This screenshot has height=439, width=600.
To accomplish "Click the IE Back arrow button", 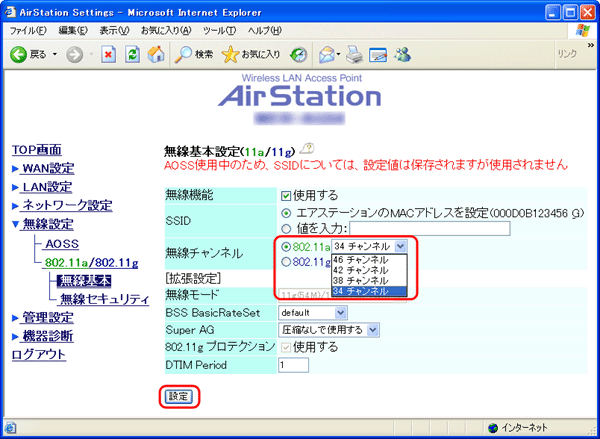I will tap(18, 55).
